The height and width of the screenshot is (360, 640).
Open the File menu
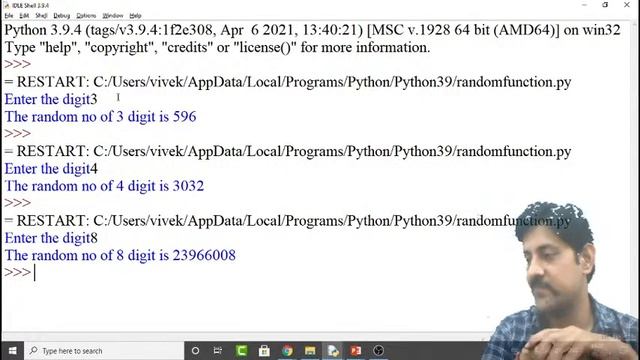9,16
